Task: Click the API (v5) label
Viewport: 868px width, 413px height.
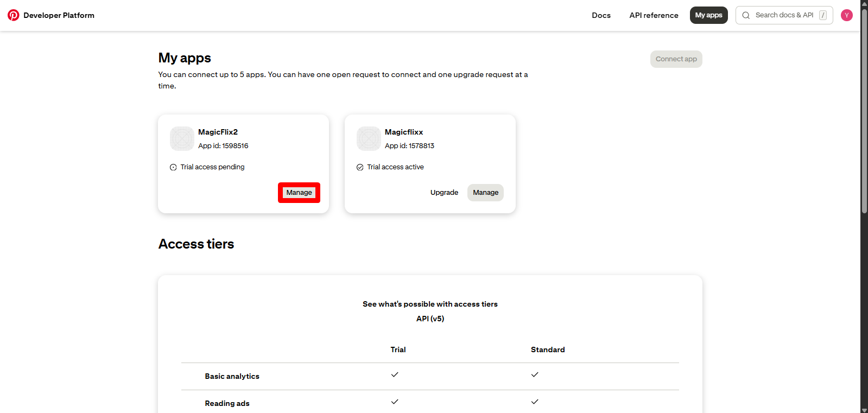Action: [430, 319]
